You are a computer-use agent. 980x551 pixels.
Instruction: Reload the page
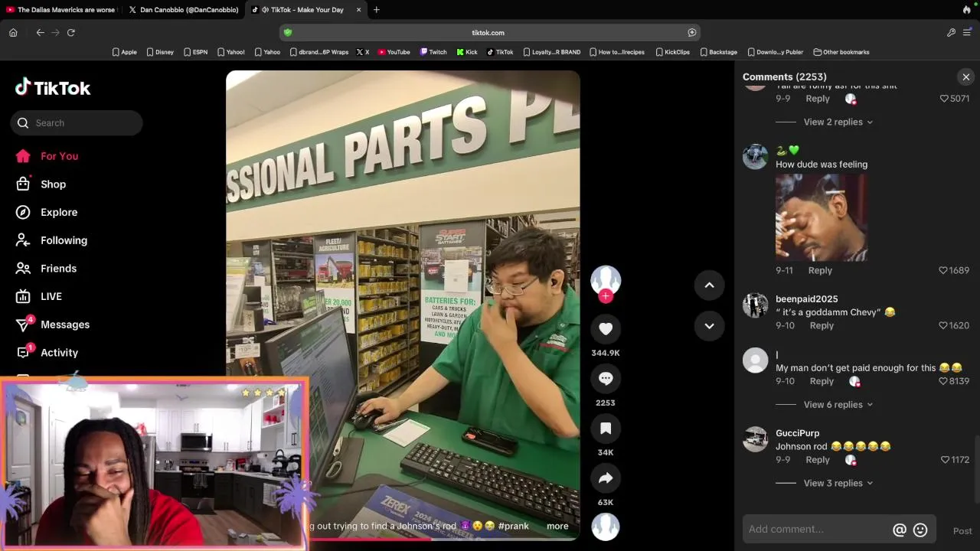click(70, 33)
